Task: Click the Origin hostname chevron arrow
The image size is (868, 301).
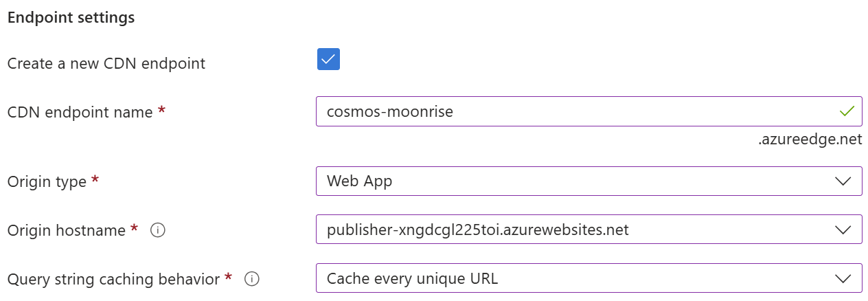Action: (843, 230)
